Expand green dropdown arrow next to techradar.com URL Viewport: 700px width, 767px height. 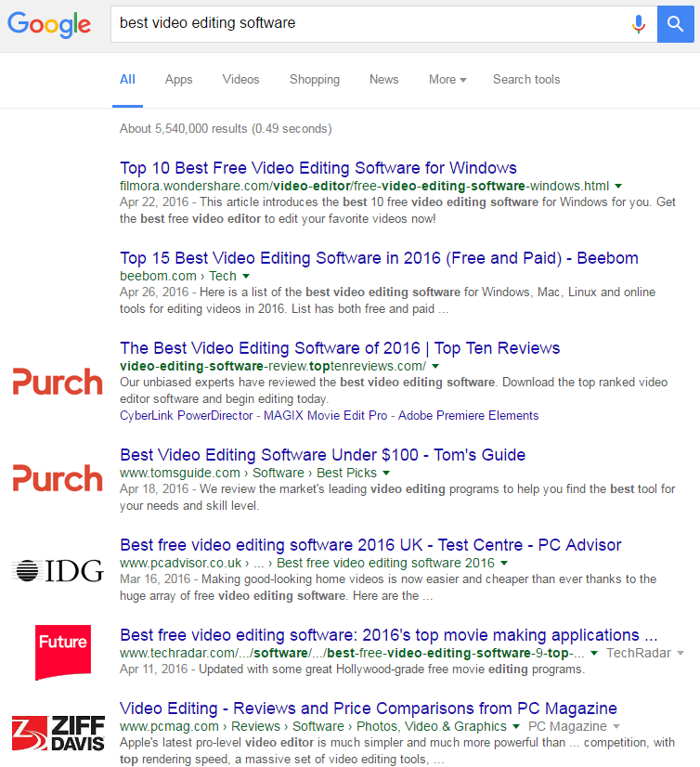(x=594, y=653)
